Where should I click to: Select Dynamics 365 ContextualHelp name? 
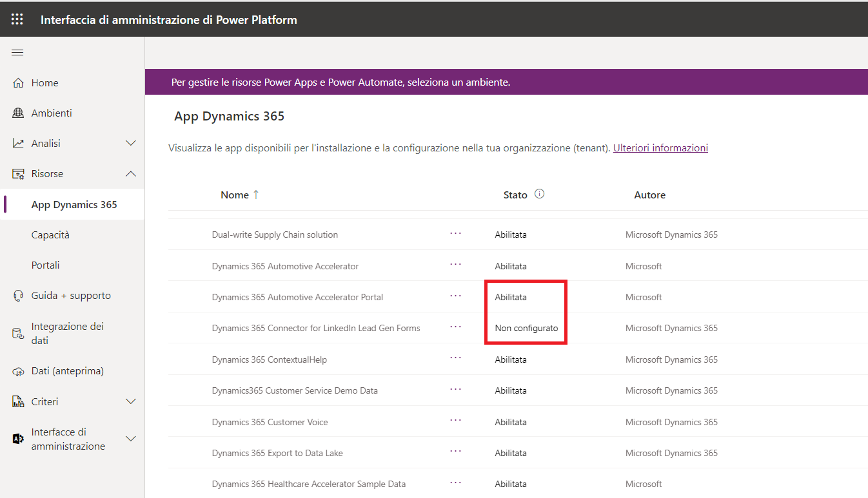coord(269,359)
